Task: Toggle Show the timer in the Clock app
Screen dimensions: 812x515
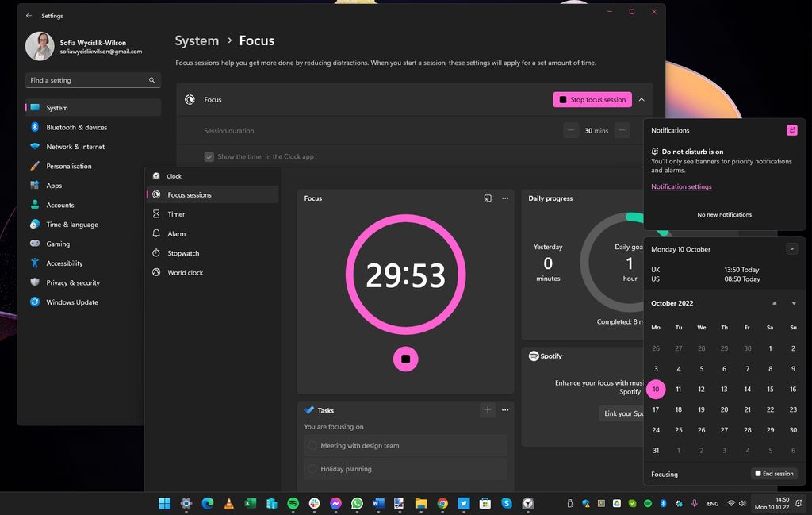Action: tap(209, 156)
